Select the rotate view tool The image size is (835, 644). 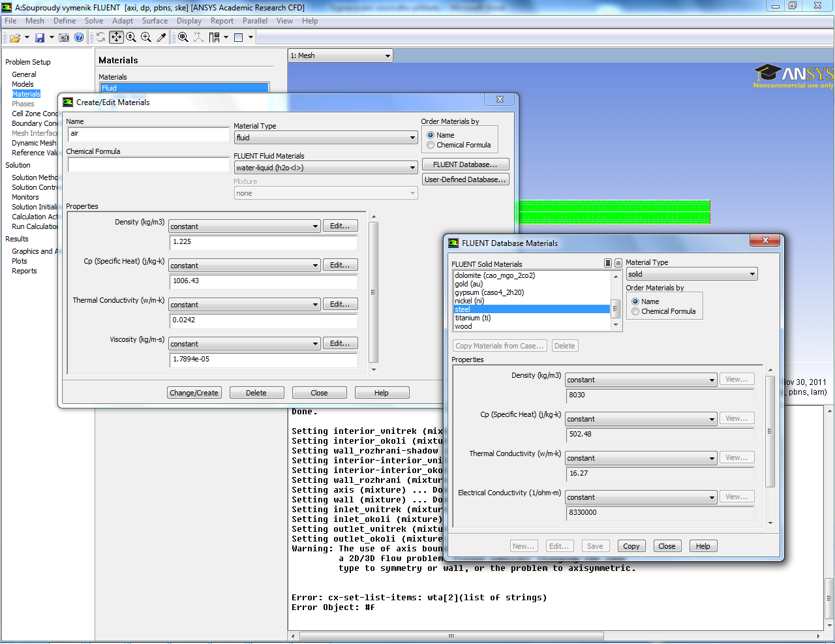101,37
